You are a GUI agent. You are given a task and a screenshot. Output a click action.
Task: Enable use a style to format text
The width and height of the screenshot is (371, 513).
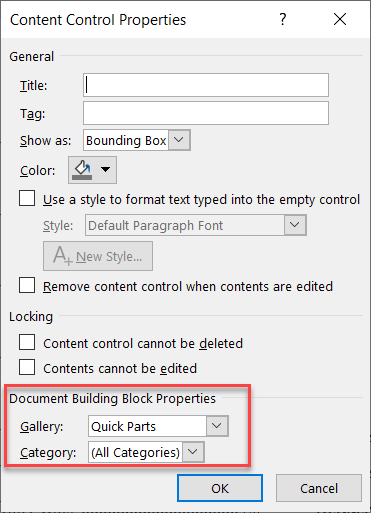27,198
